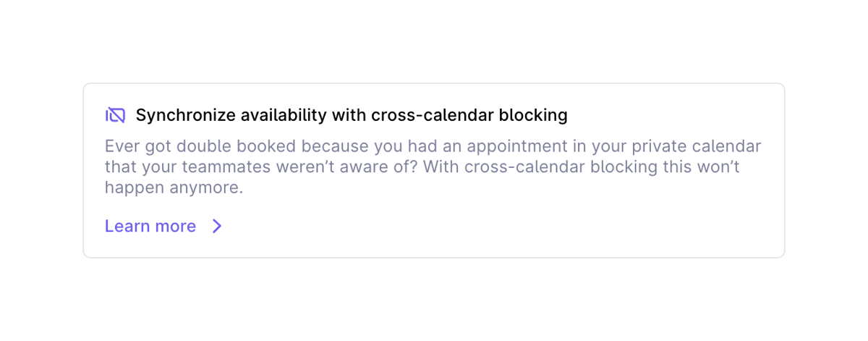Click the word "more" in the link
Image resolution: width=868 pixels, height=341 pixels.
[x=176, y=227]
